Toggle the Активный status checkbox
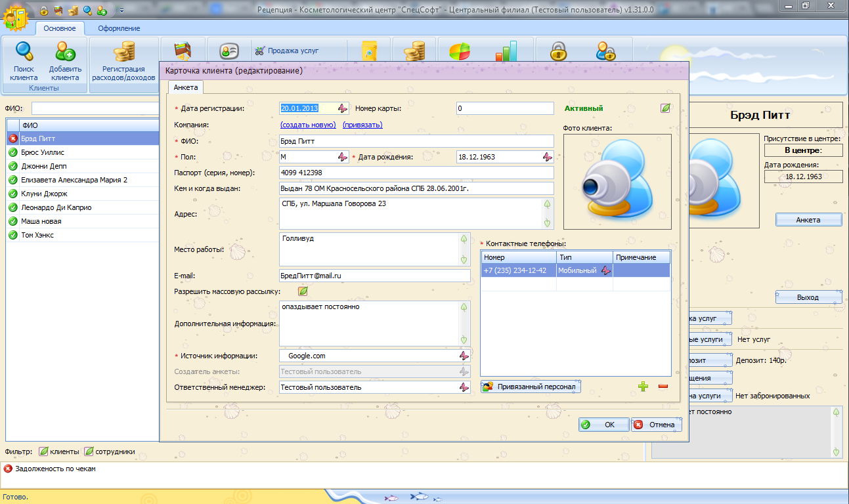Screen dimensions: 849x504 [665, 108]
